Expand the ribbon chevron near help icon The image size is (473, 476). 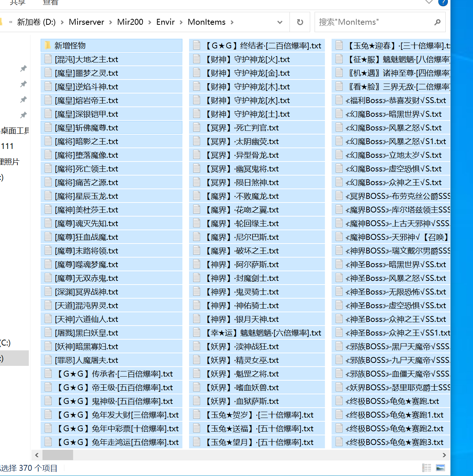[x=429, y=2]
